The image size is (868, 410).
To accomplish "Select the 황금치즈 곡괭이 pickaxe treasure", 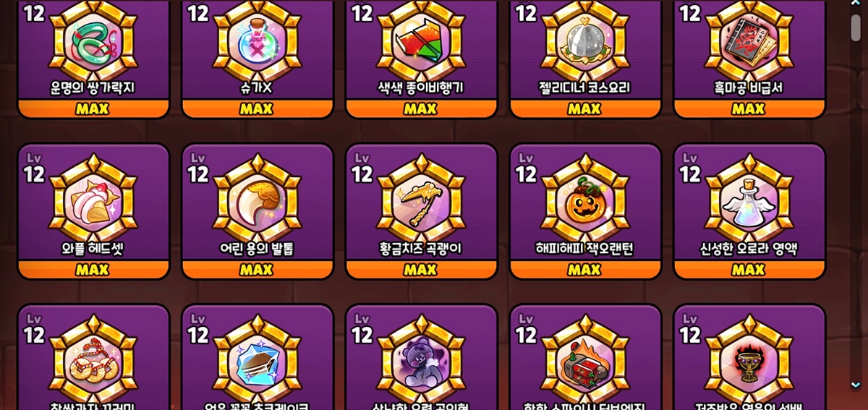I will 422,197.
